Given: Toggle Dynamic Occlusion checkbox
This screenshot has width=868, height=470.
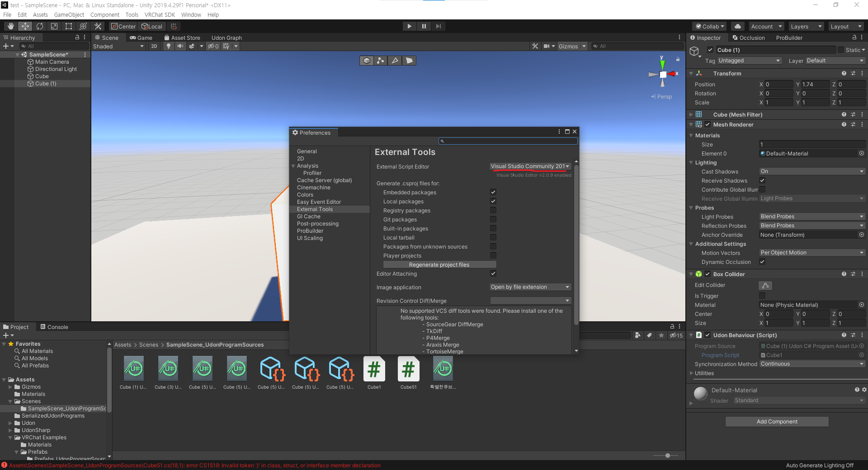Looking at the screenshot, I should [x=762, y=262].
